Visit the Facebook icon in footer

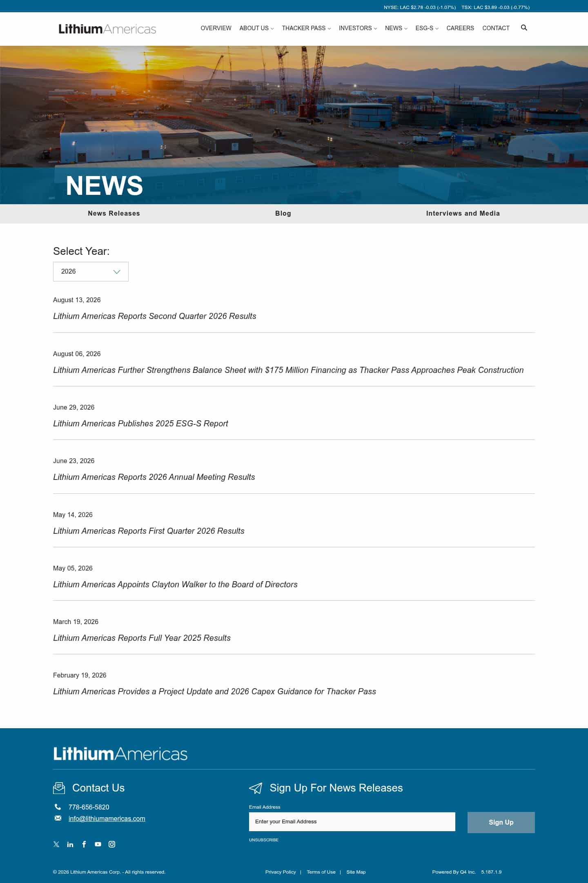coord(84,844)
